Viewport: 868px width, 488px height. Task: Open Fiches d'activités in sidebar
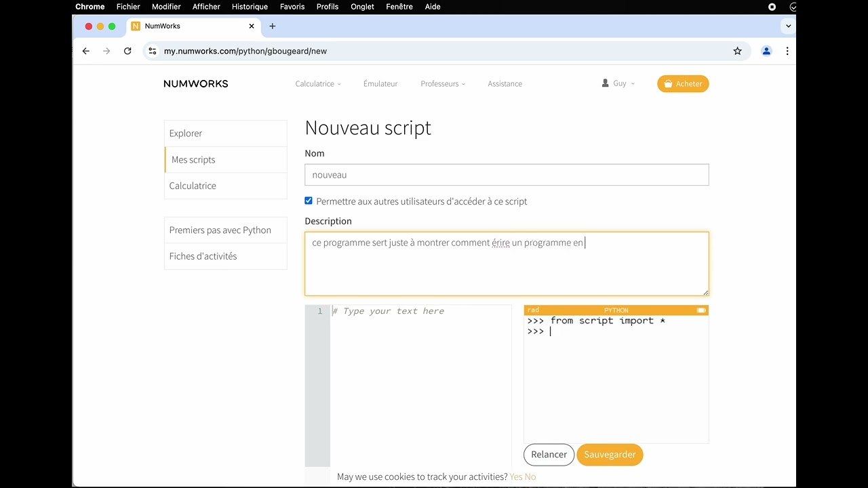coord(226,256)
